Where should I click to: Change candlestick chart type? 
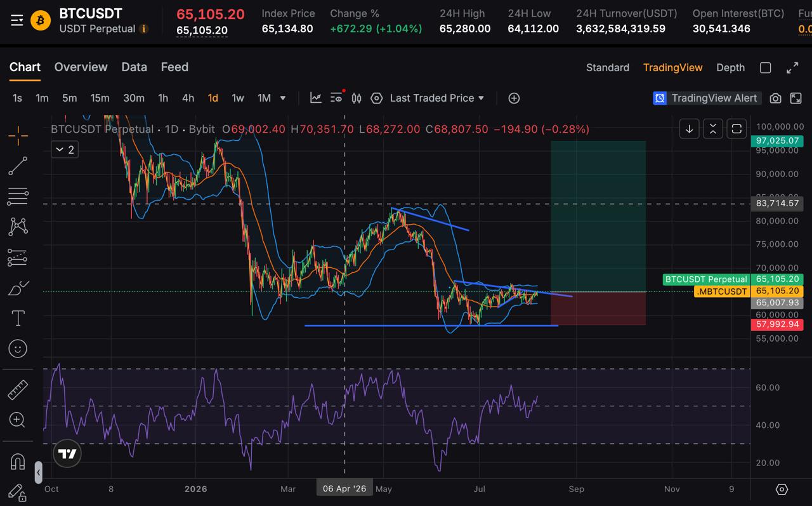357,98
